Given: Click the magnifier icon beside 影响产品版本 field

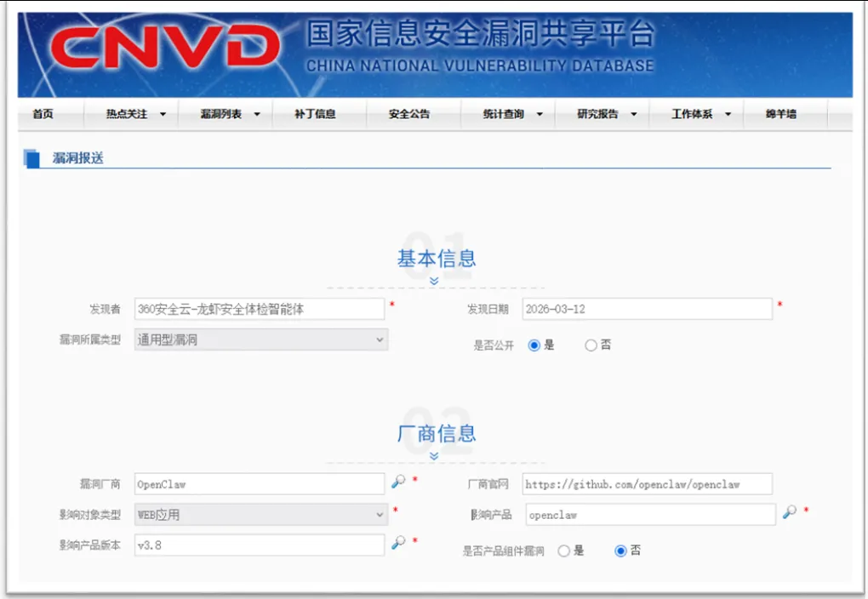Looking at the screenshot, I should tap(398, 543).
